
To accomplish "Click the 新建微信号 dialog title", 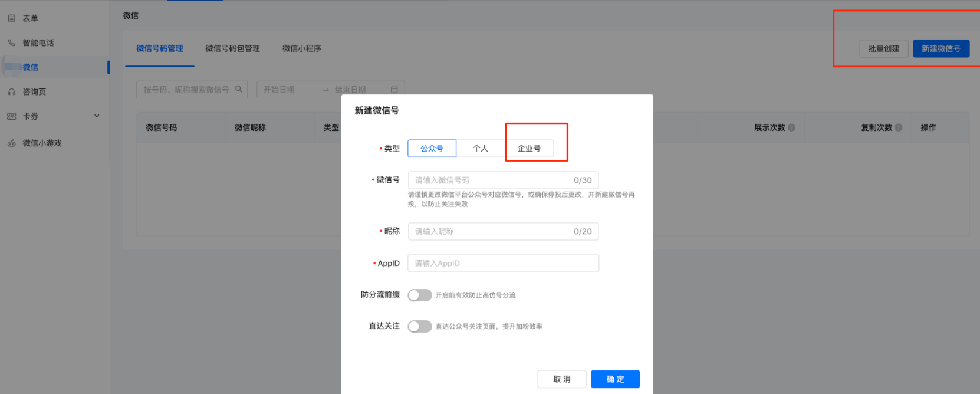I will tap(377, 110).
